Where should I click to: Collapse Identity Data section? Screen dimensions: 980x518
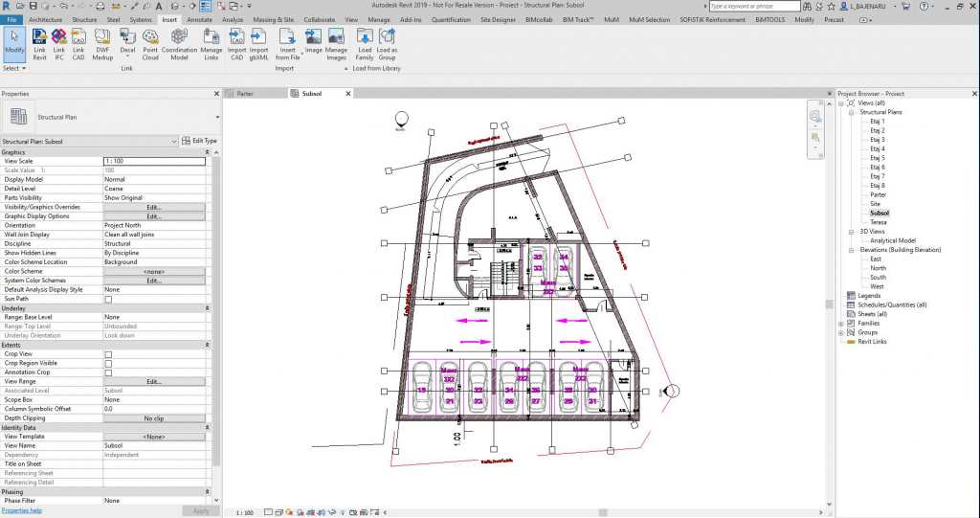208,427
